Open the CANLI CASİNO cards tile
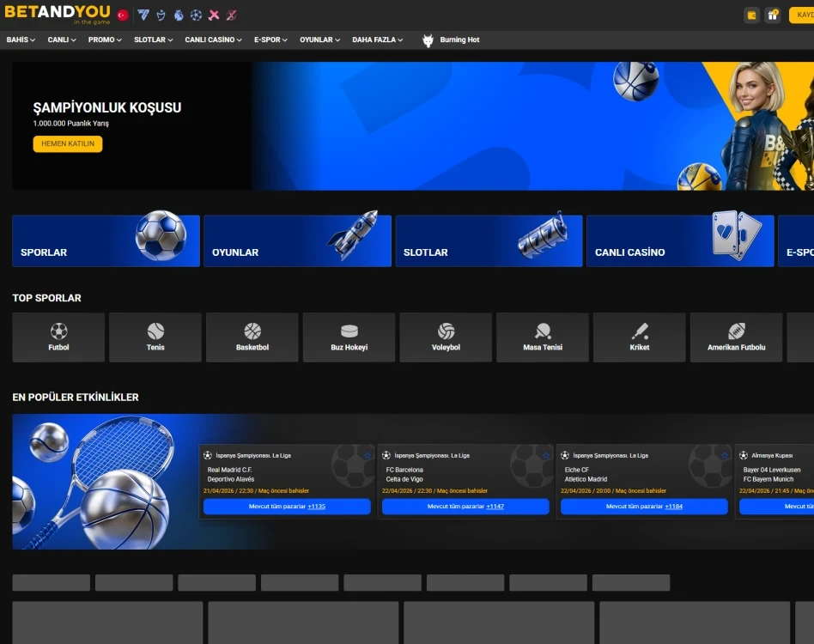 680,240
